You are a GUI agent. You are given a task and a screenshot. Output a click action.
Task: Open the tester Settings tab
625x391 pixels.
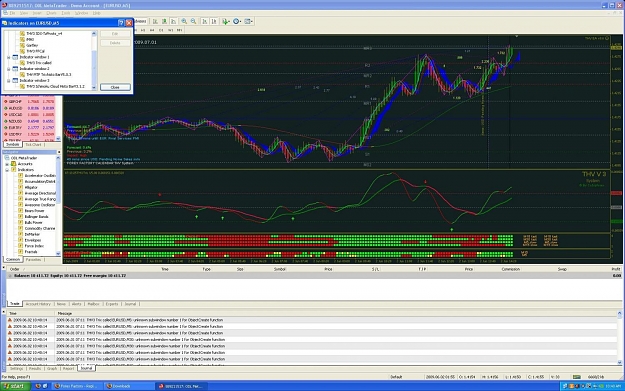click(x=17, y=369)
